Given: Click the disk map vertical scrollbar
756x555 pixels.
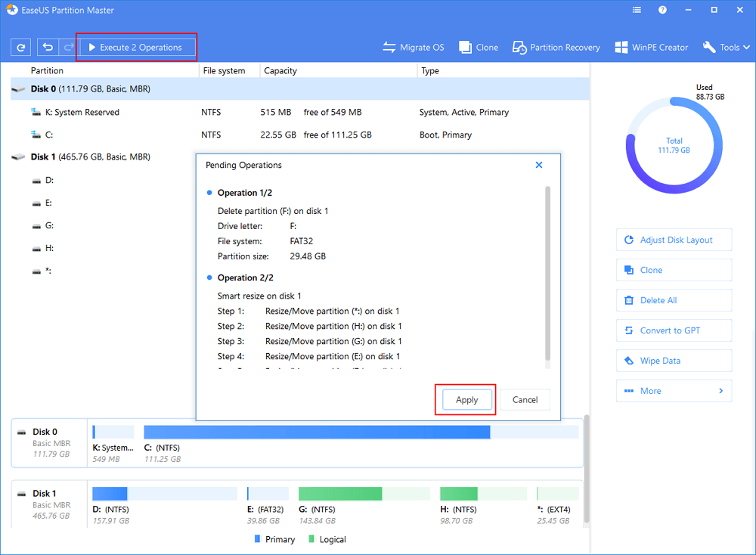Looking at the screenshot, I should [x=587, y=469].
